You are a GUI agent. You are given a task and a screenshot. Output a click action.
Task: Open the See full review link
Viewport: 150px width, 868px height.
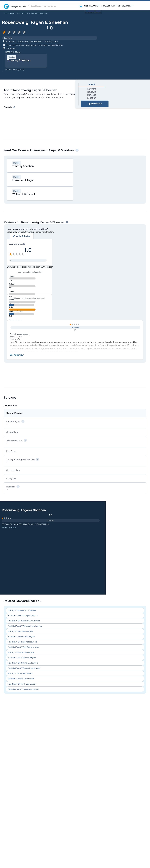click(x=17, y=355)
